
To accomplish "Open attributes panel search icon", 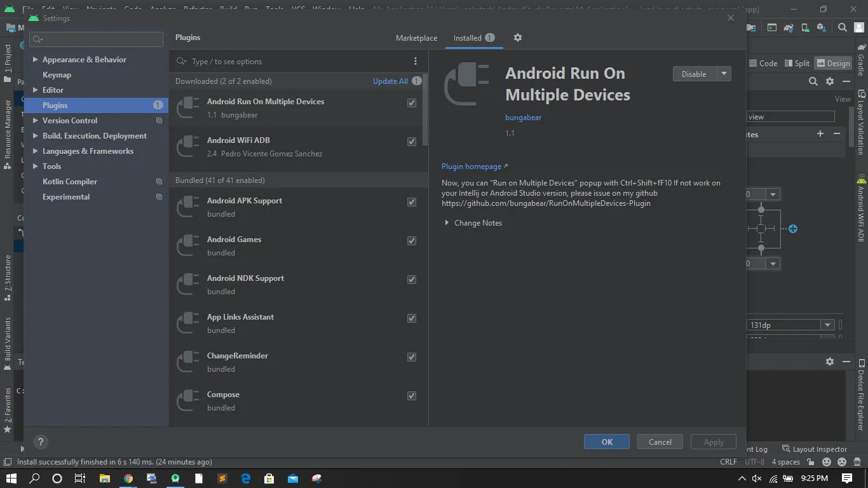I will [813, 81].
